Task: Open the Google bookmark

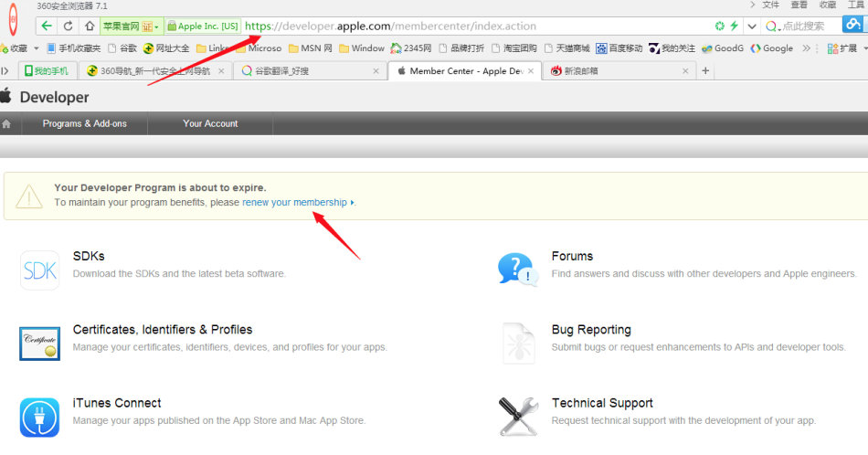Action: tap(772, 48)
